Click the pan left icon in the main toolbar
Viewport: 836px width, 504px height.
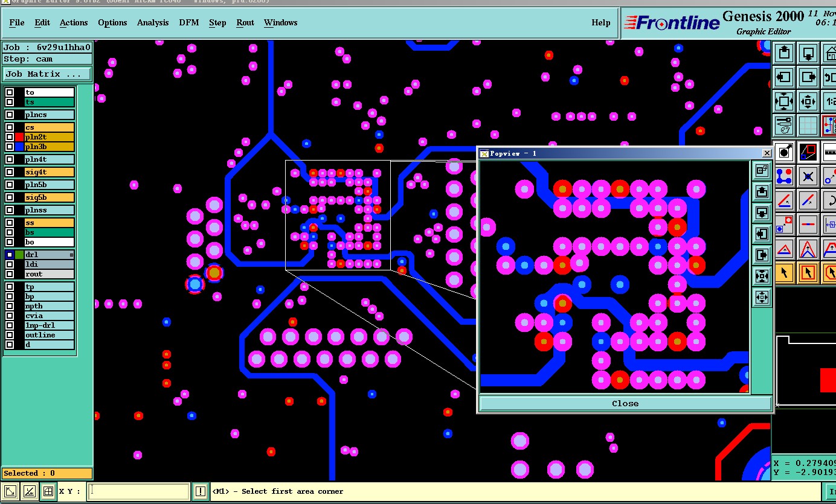[x=784, y=77]
